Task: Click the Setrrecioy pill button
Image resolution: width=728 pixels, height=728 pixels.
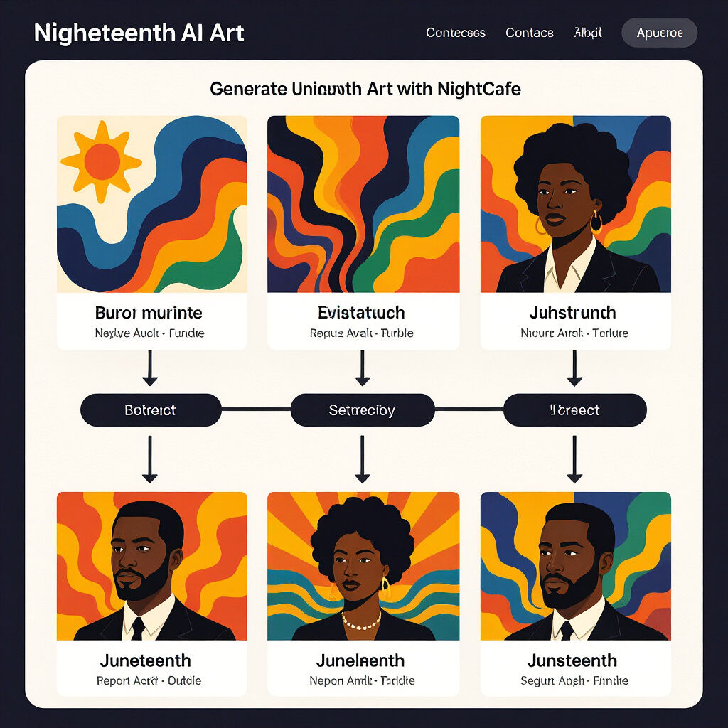Action: click(362, 410)
